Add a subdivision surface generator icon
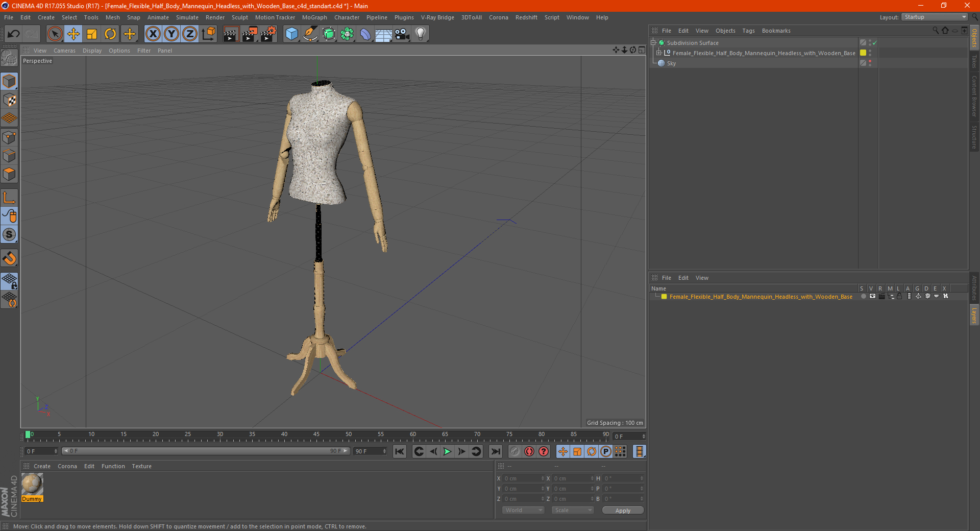 click(329, 34)
